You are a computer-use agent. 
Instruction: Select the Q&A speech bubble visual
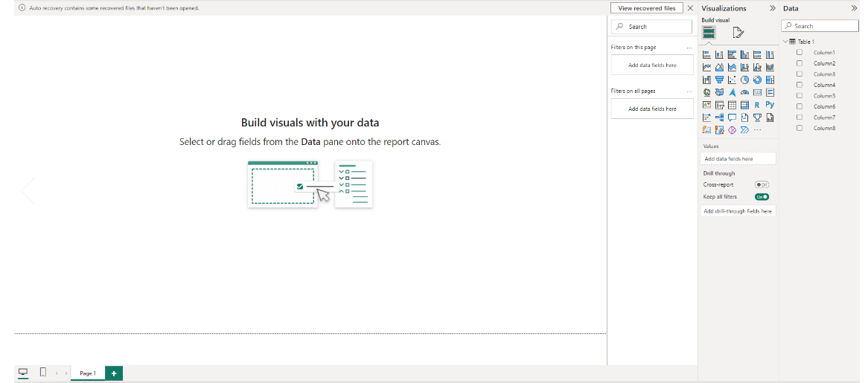tap(732, 118)
